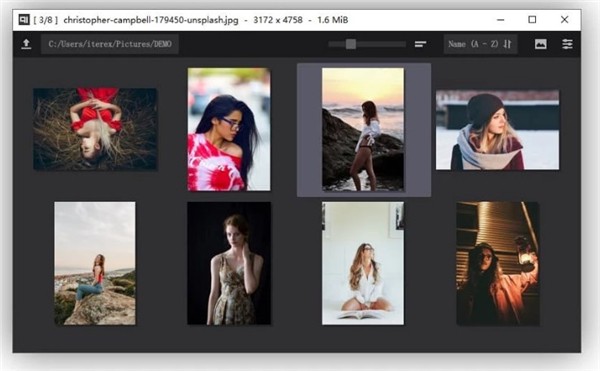Select the highlighted beach sunset thumbnail

(x=363, y=129)
